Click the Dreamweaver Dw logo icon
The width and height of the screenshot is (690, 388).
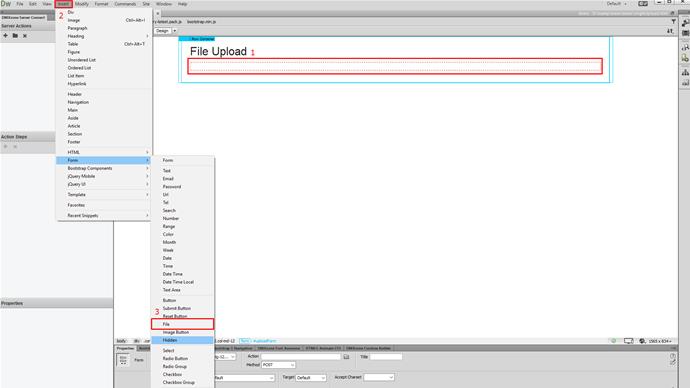[x=6, y=4]
